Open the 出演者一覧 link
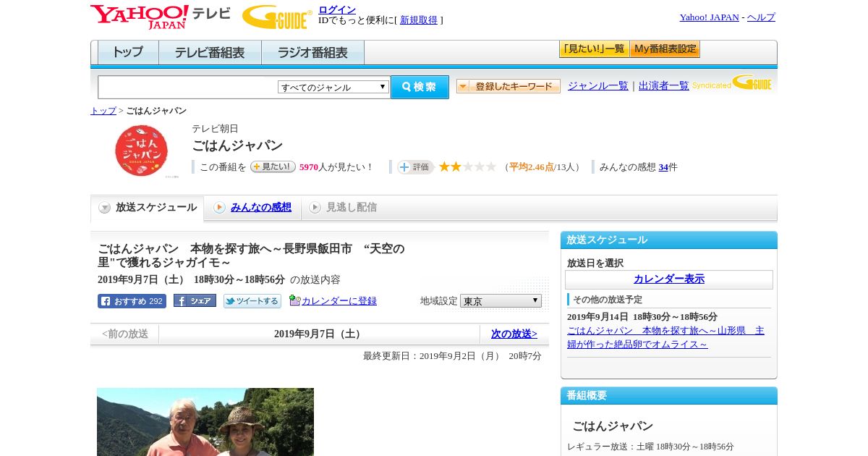The image size is (868, 456). click(x=664, y=85)
